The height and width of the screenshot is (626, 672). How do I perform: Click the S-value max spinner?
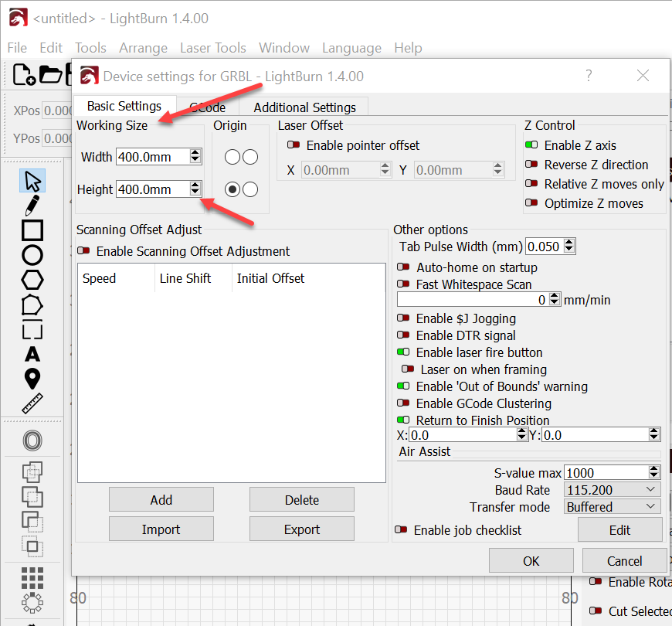point(654,472)
